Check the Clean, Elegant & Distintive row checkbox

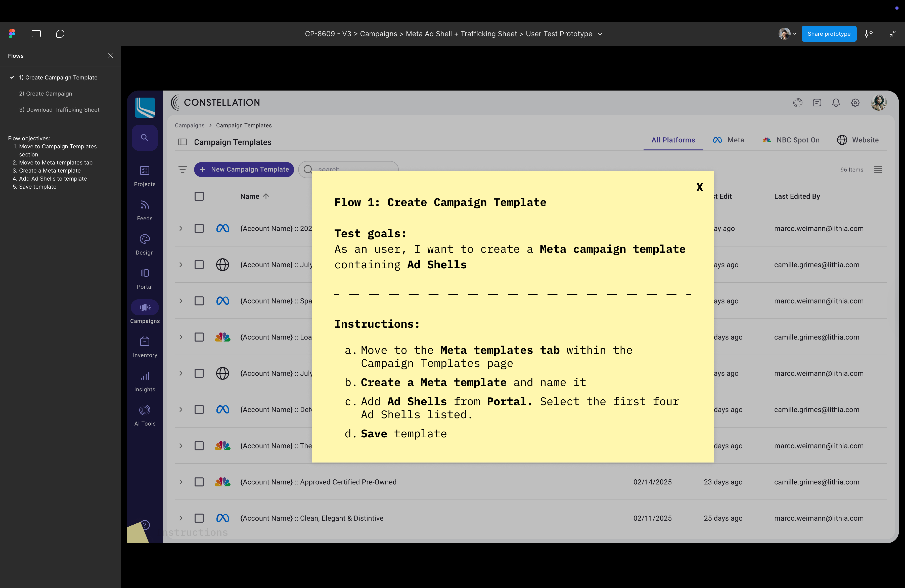[199, 518]
